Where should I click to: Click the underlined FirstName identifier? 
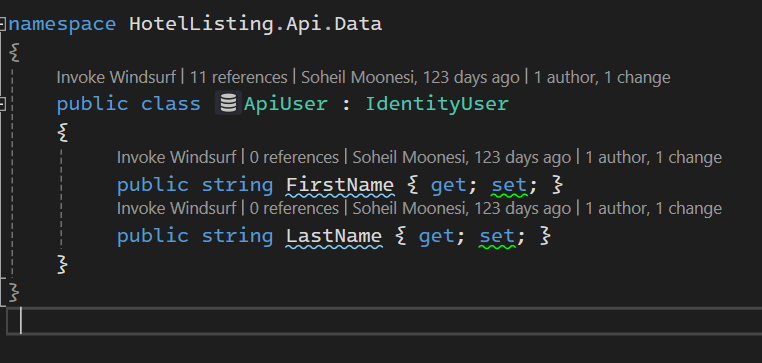(340, 185)
